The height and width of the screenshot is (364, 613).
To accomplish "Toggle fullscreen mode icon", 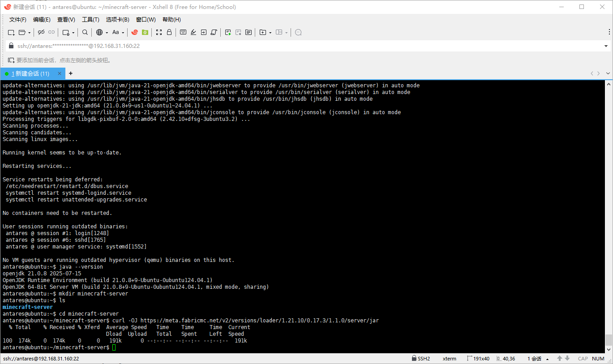I will click(159, 32).
